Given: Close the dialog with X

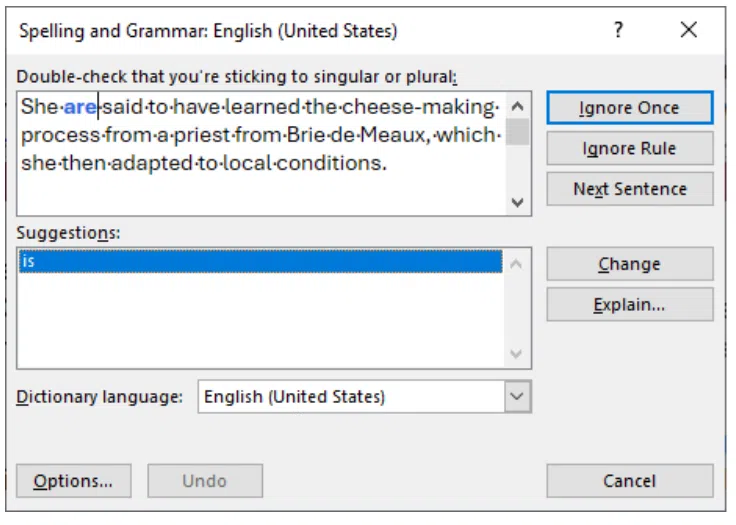Looking at the screenshot, I should click(689, 30).
